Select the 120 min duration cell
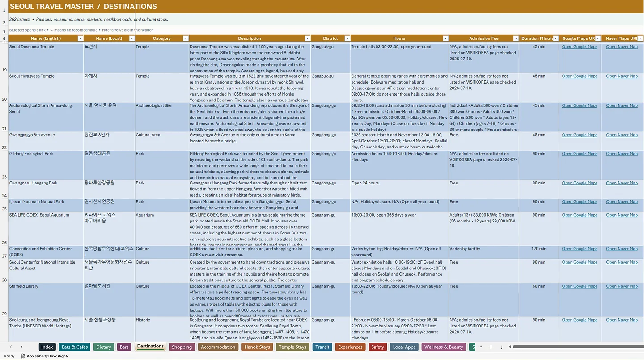Viewport: 644px width, 360px height. (x=539, y=252)
